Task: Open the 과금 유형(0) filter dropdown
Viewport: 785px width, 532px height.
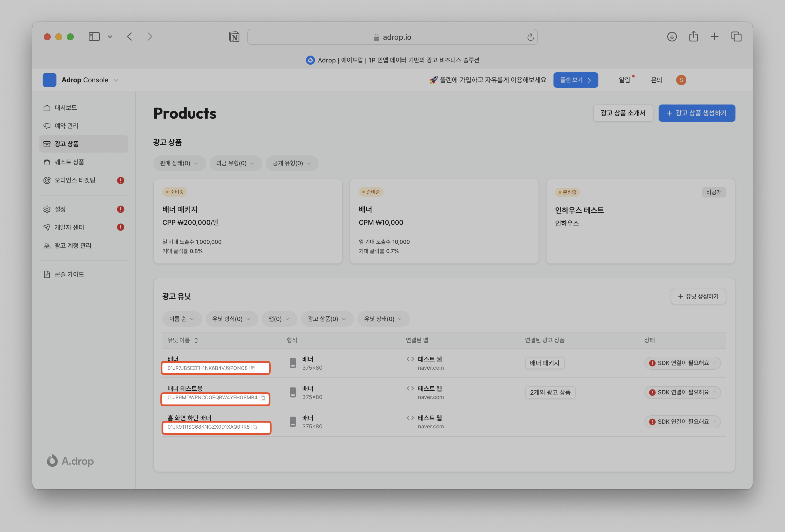Action: tap(236, 163)
